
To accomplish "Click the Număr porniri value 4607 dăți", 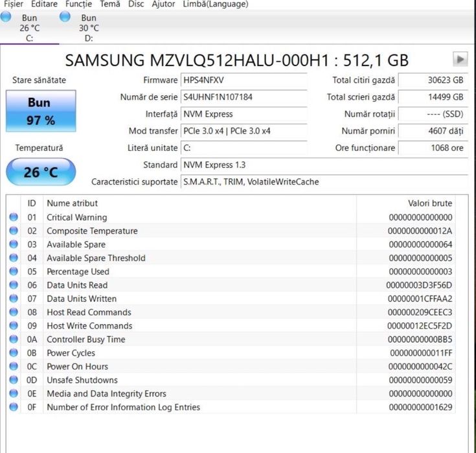I will point(433,131).
